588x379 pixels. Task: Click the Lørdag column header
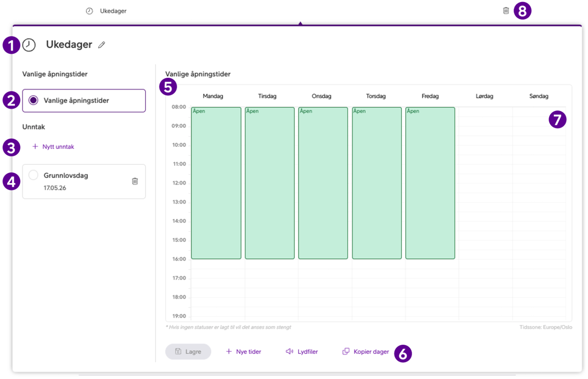484,96
